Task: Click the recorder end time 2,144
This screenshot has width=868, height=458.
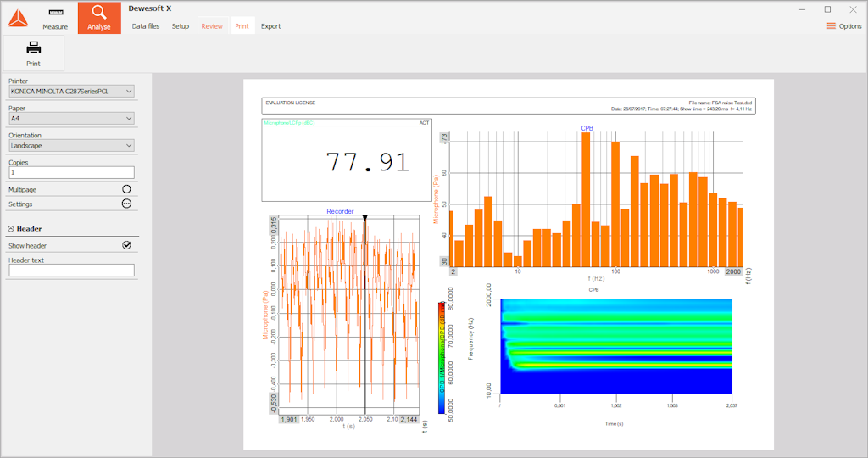Action: coord(409,419)
